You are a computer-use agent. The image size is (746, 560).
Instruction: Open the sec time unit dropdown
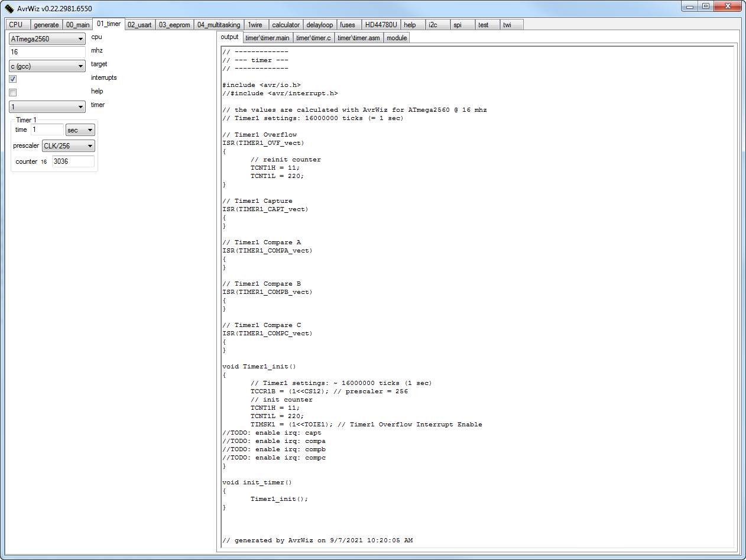pyautogui.click(x=80, y=130)
